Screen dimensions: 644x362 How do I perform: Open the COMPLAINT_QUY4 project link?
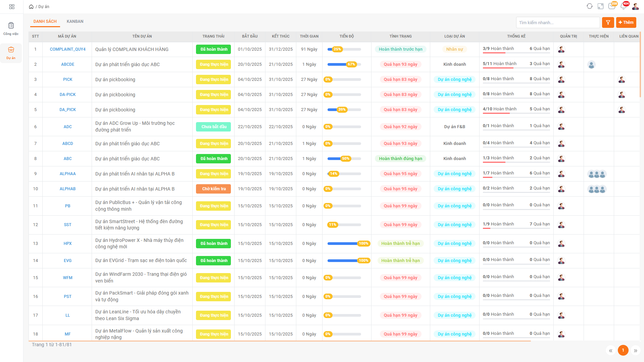coord(67,49)
